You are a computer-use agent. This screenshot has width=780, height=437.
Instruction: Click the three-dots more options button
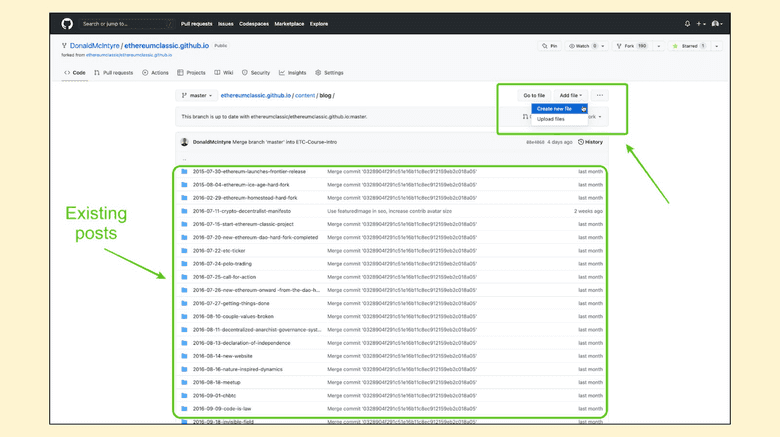(600, 95)
